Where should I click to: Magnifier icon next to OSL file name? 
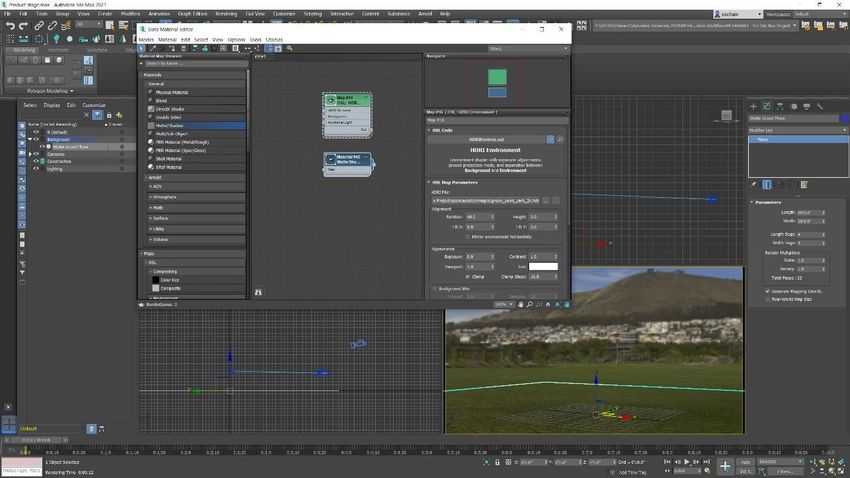pyautogui.click(x=560, y=139)
